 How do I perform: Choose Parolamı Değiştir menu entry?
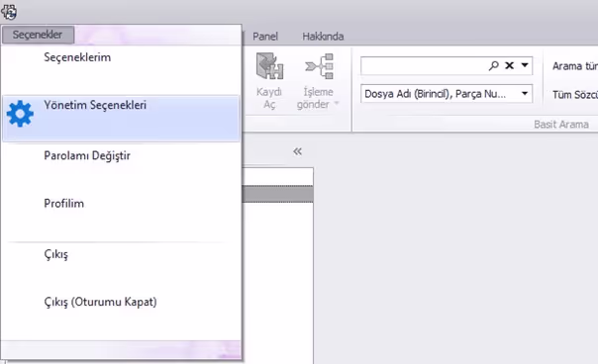[121, 167]
